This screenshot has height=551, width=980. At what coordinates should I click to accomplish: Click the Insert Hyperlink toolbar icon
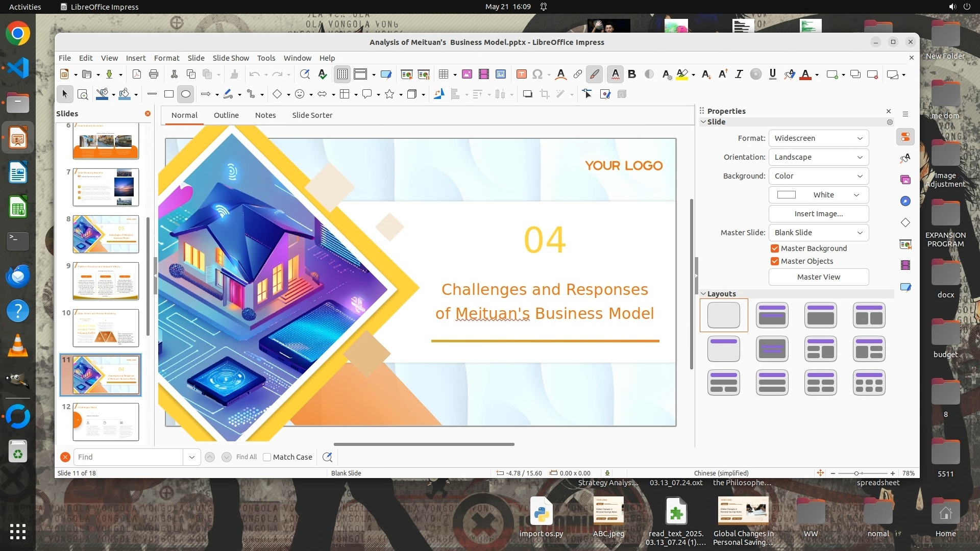coord(577,74)
